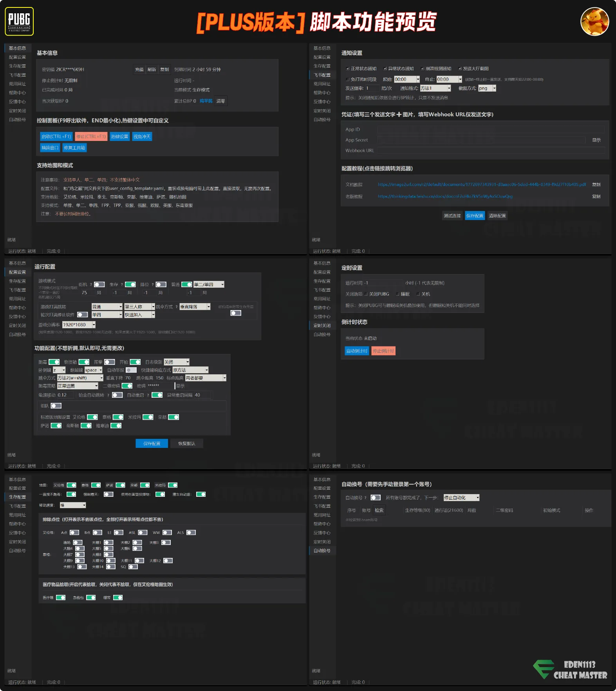
Task: Enable the 挥拳 toggle switch
Action: [110, 362]
